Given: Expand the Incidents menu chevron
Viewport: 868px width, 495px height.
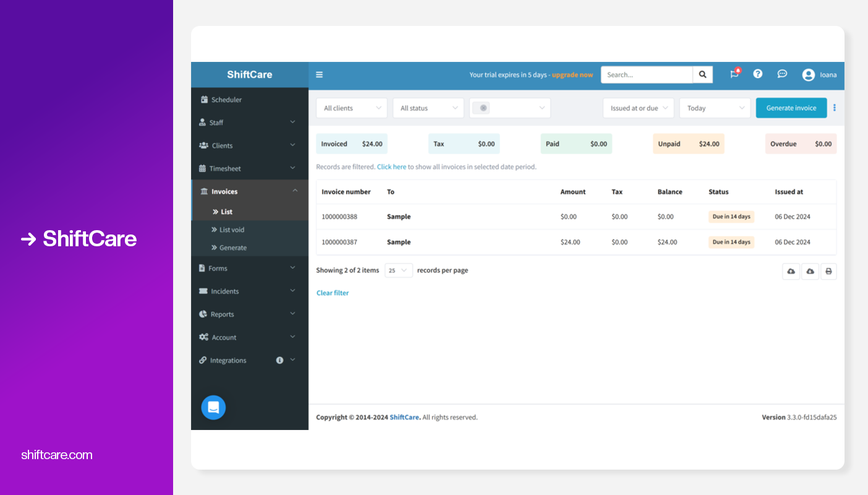Looking at the screenshot, I should pyautogui.click(x=292, y=291).
